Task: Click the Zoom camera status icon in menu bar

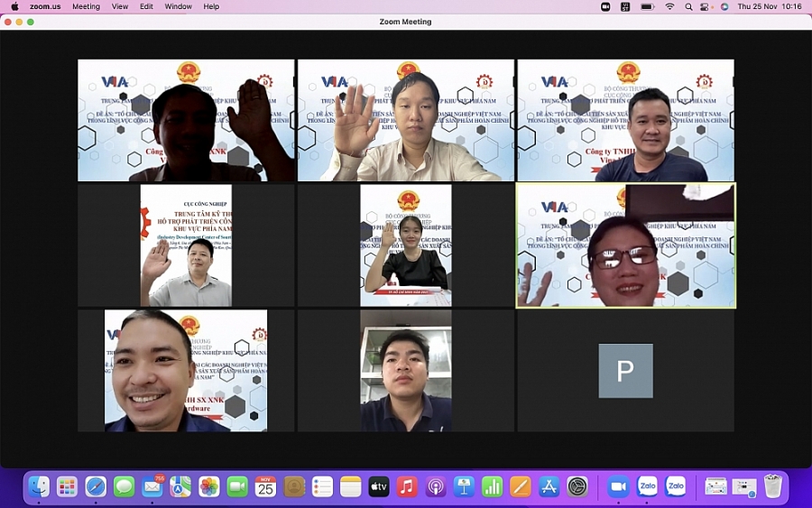Action: (605, 6)
